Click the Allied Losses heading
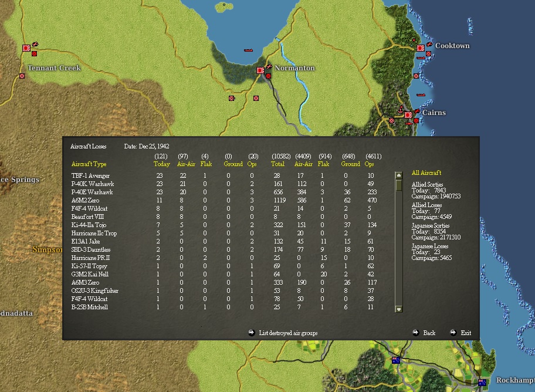 coord(426,205)
